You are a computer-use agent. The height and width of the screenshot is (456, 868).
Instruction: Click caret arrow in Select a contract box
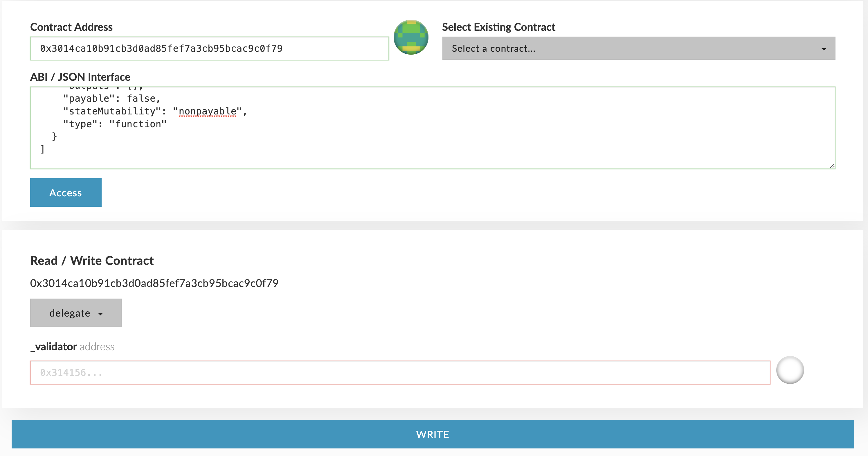(824, 49)
